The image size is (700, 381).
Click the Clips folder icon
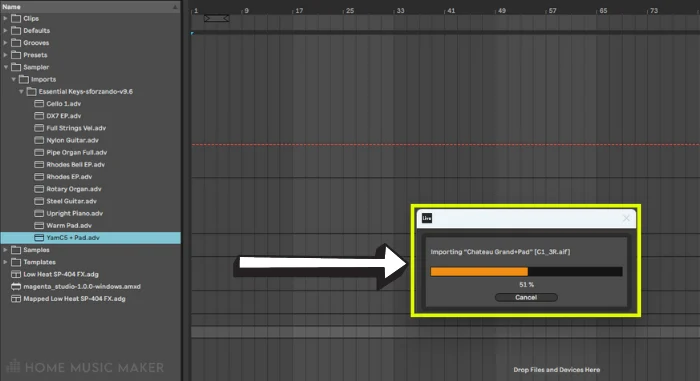click(16, 18)
